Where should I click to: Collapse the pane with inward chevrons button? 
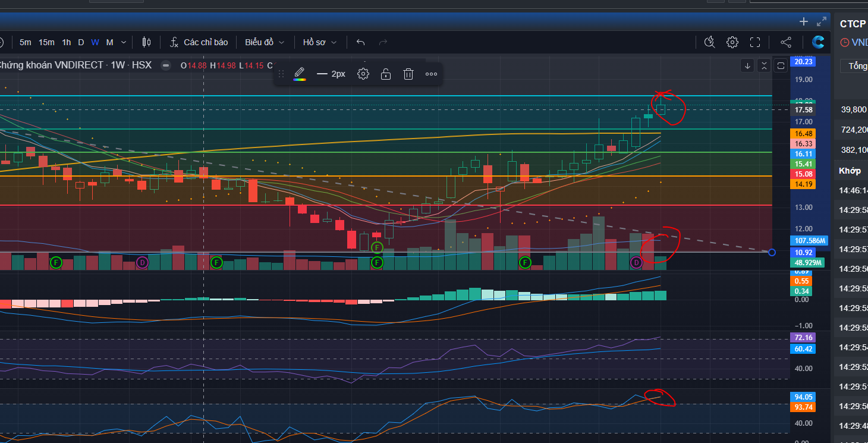(765, 65)
